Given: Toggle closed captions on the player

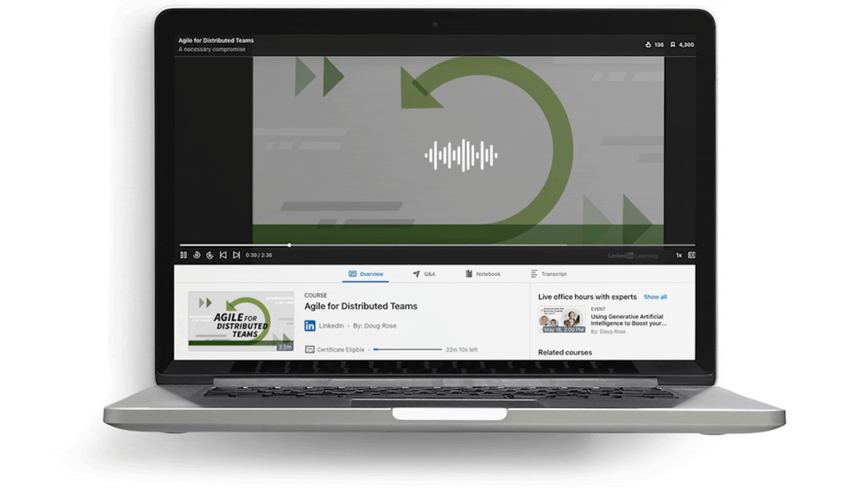Looking at the screenshot, I should click(x=692, y=255).
